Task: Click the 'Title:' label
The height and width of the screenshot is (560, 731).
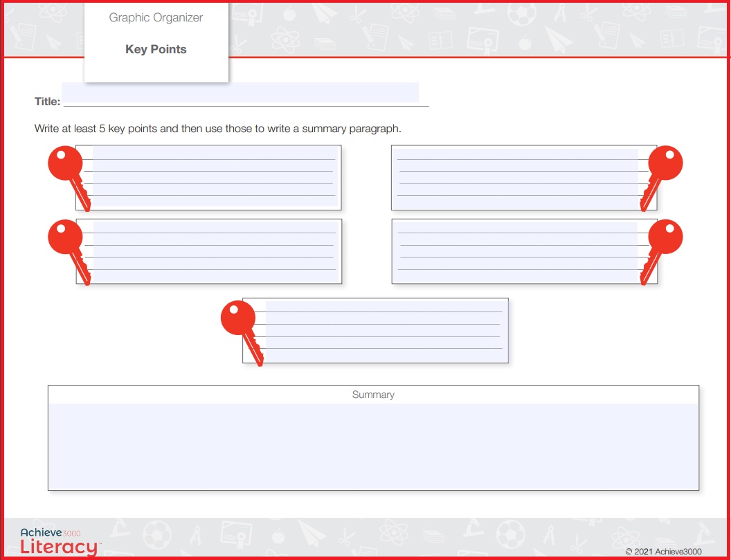Action: 47,101
